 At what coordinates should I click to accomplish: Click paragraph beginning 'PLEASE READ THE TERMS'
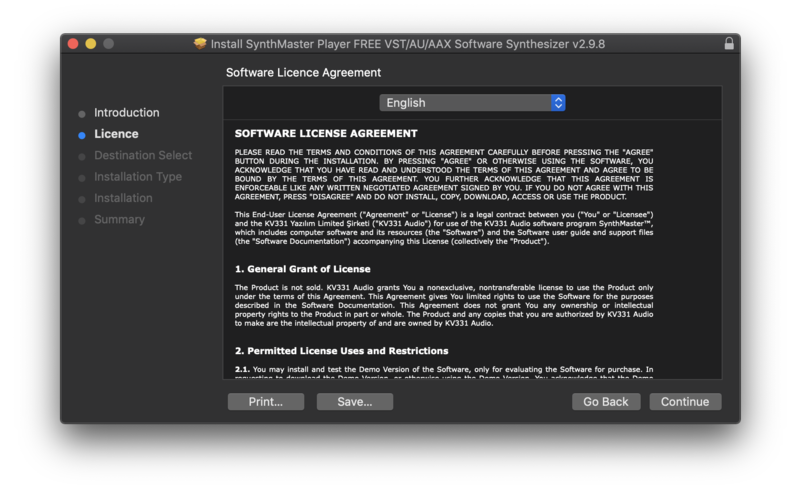coord(444,174)
